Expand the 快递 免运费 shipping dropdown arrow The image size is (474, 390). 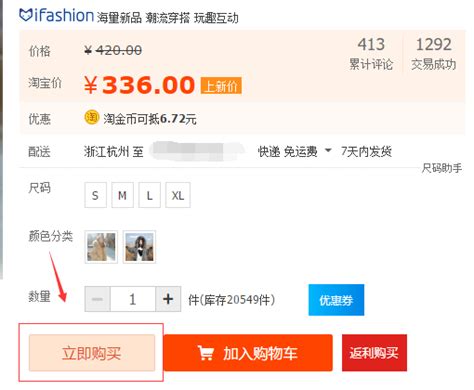pos(328,151)
